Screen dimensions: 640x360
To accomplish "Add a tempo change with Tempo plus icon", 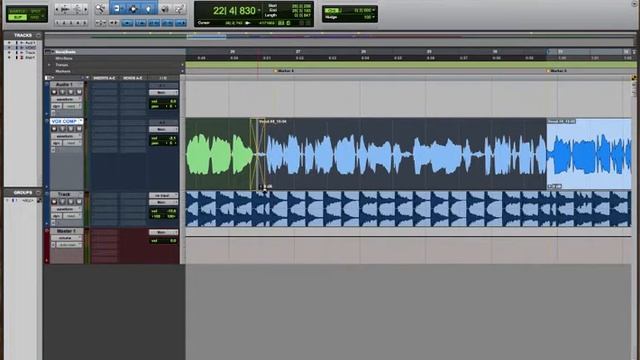I will click(182, 65).
